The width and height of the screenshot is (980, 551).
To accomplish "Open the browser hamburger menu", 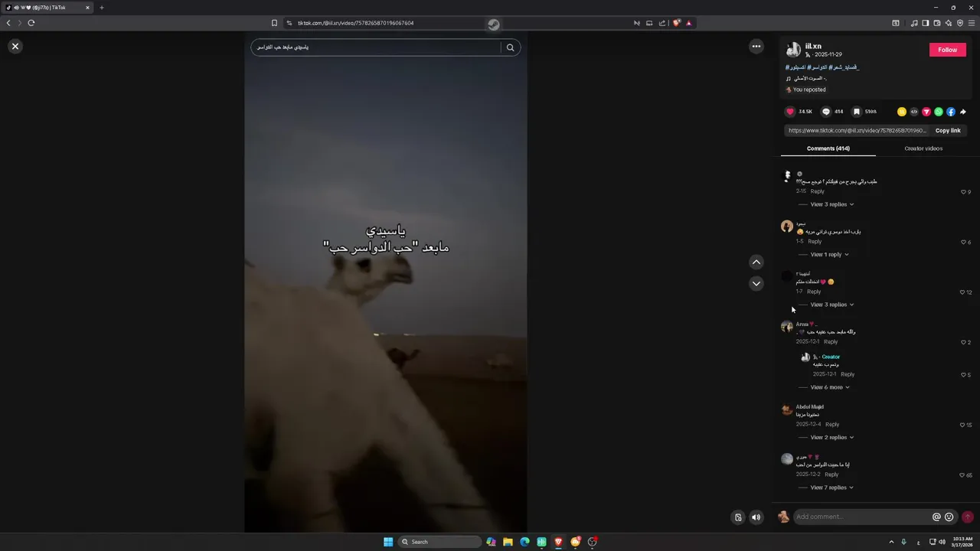I will pos(972,23).
